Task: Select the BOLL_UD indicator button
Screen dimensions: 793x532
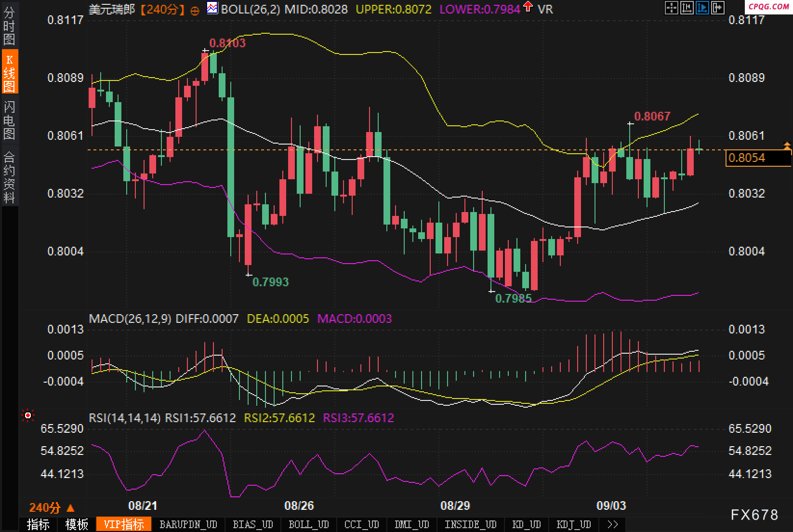Action: (309, 524)
